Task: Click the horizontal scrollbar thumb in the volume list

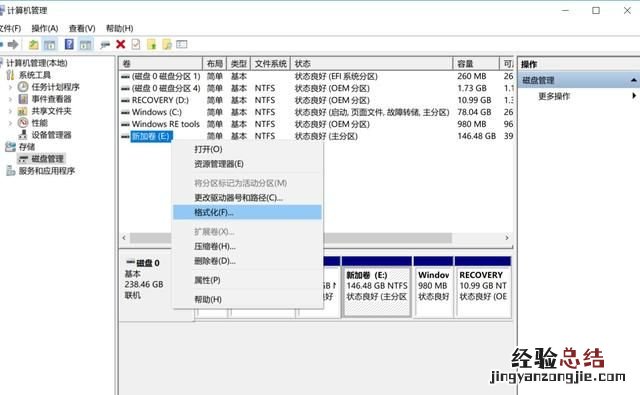Action: click(291, 237)
